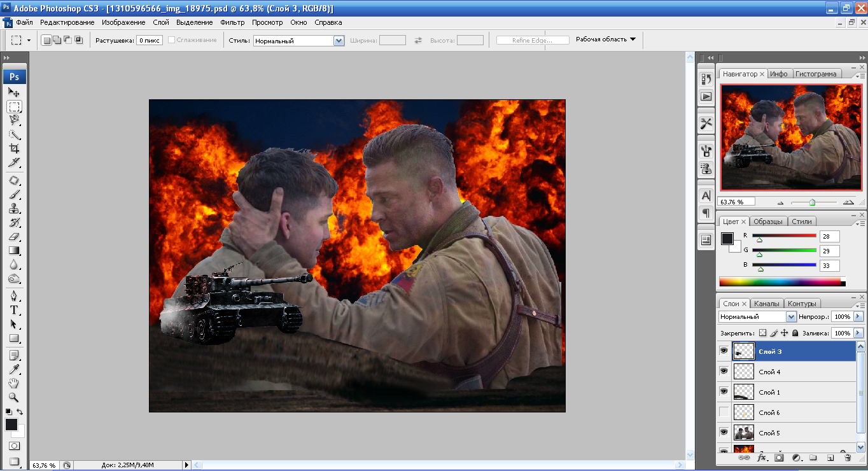Select the Eyedropper tool
The image size is (868, 471).
point(14,369)
